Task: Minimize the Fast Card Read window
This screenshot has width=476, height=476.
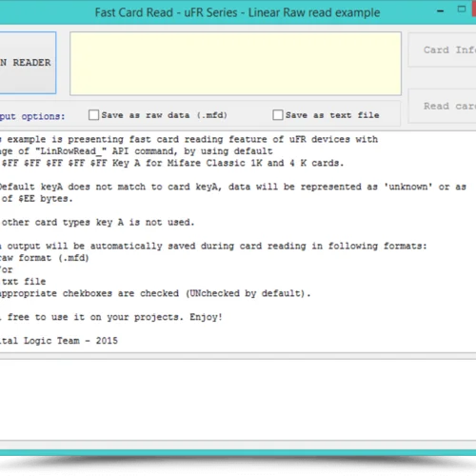Action: (441, 11)
